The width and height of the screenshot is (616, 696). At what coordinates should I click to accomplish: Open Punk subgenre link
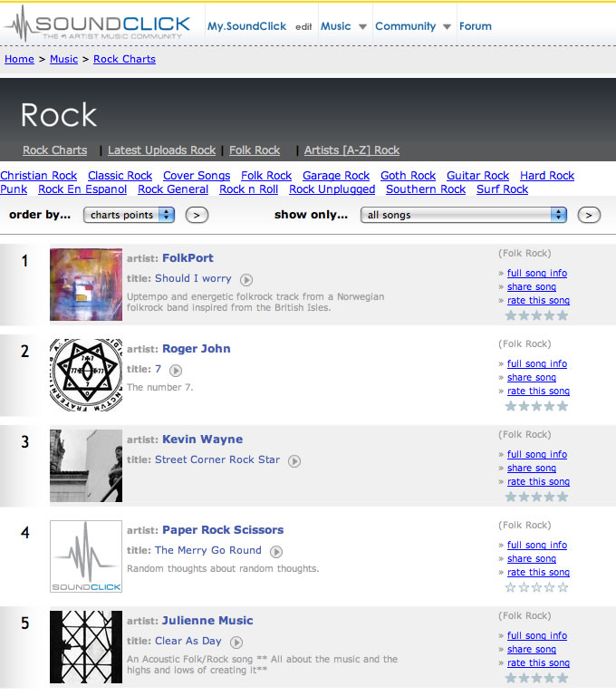click(x=14, y=189)
